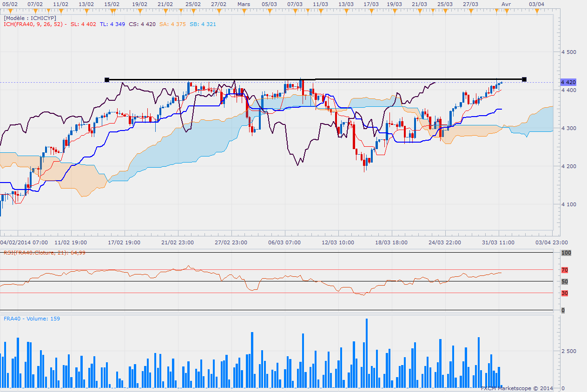Click the 17/03 date on the top axis
This screenshot has height=392, width=587.
(x=370, y=4)
